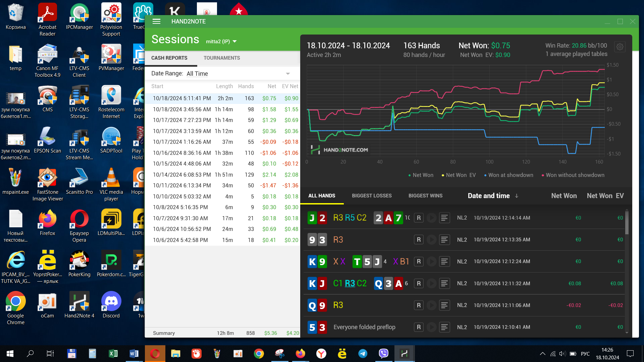Image resolution: width=644 pixels, height=362 pixels.
Task: Sort sessions by EV Net column
Action: 290,86
